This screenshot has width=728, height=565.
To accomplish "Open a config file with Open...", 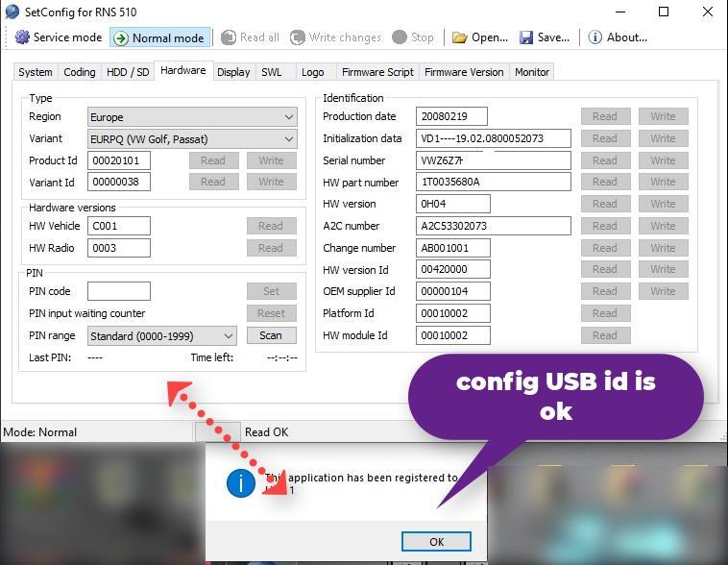I will (x=479, y=37).
